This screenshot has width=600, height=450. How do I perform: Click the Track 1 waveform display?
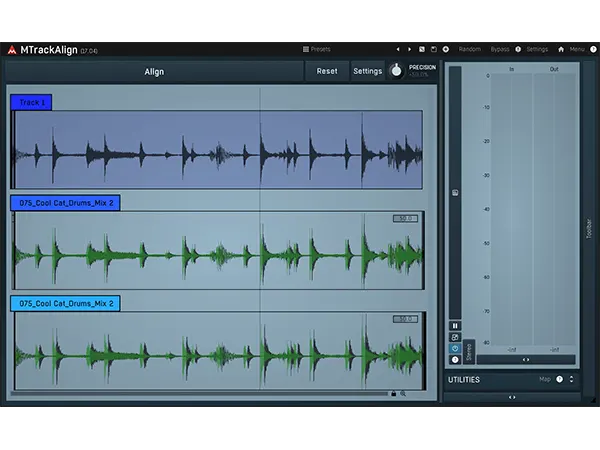[x=217, y=150]
